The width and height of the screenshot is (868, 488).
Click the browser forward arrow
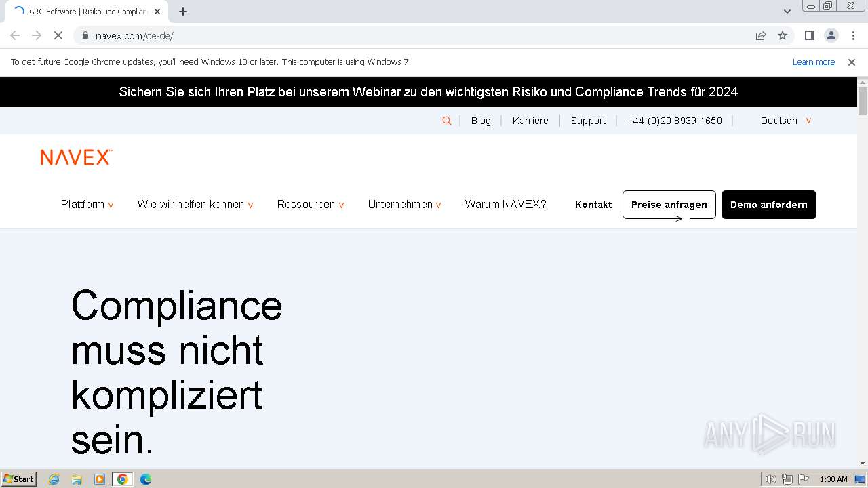[37, 35]
